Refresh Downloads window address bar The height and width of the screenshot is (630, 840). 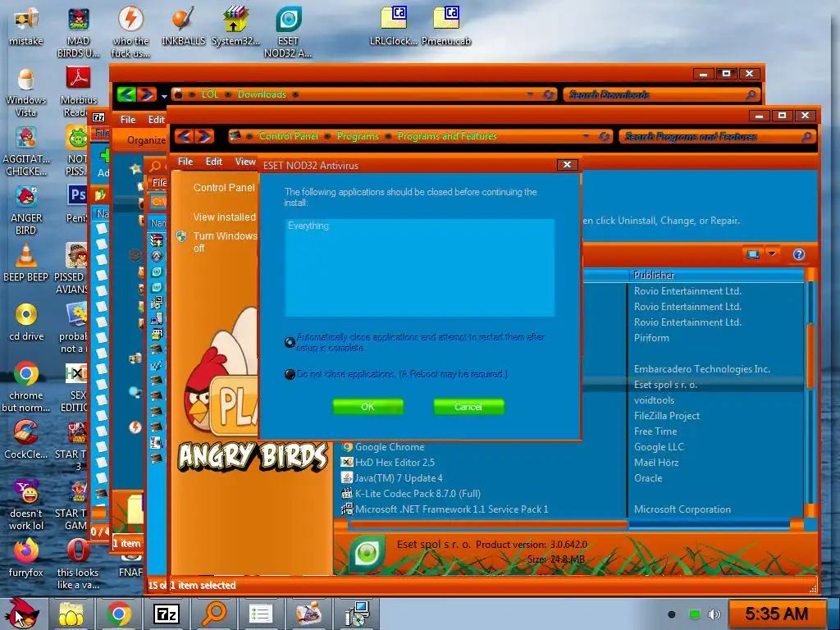[549, 95]
